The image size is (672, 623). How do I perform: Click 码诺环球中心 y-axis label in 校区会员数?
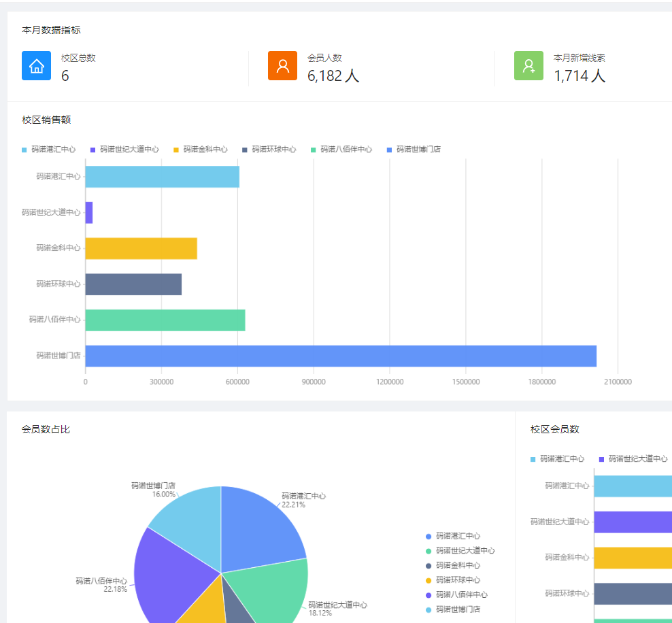(x=567, y=594)
